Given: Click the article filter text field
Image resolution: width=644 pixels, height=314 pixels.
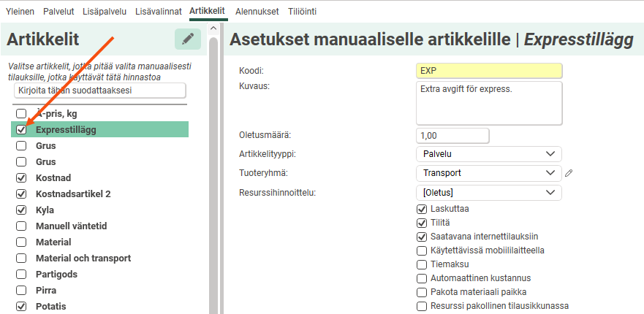Looking at the screenshot, I should 100,91.
